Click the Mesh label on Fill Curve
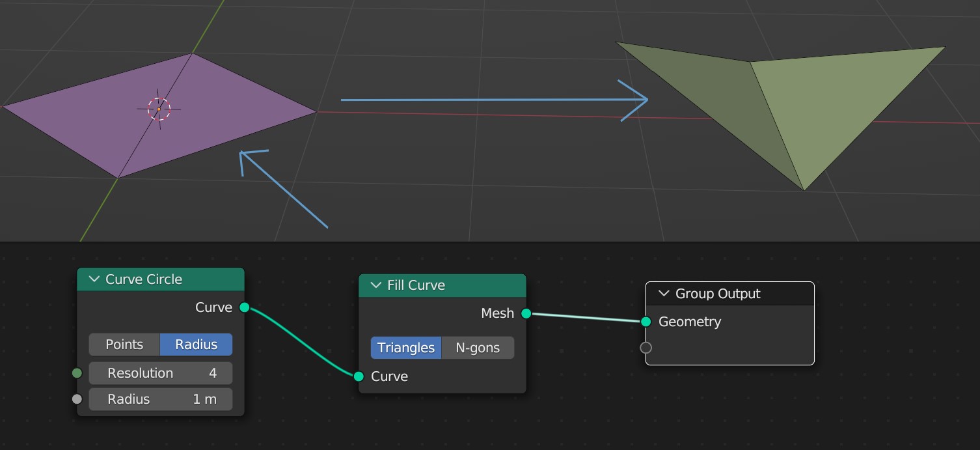The width and height of the screenshot is (980, 450). point(498,313)
